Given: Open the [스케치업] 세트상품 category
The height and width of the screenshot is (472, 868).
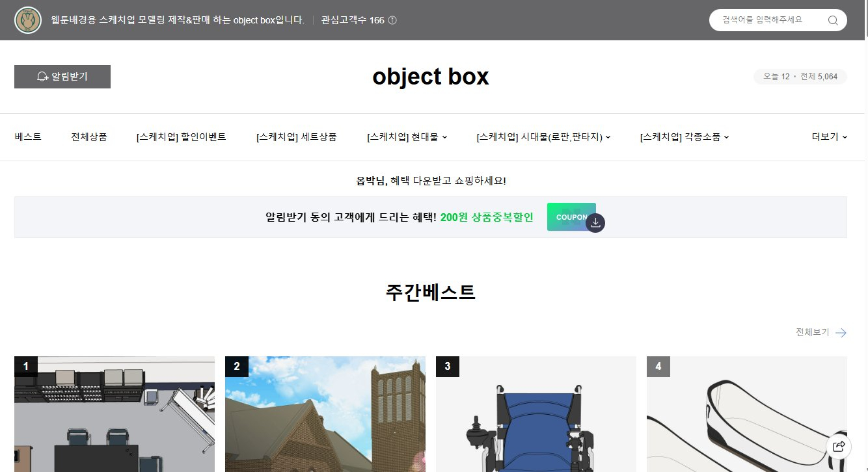Looking at the screenshot, I should tap(297, 137).
